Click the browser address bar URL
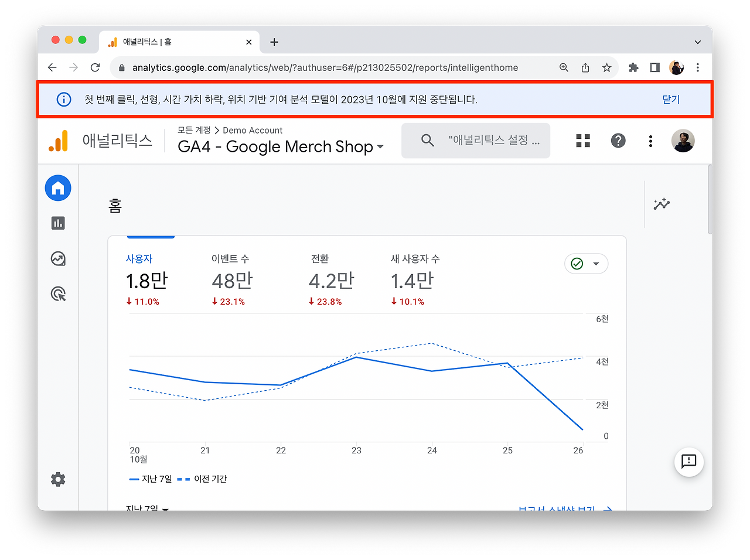This screenshot has width=750, height=560. click(325, 68)
